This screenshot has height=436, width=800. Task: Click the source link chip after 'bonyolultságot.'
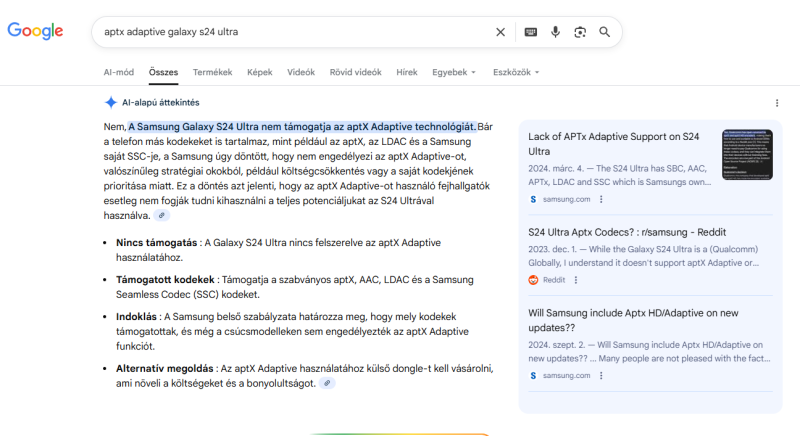tap(327, 383)
